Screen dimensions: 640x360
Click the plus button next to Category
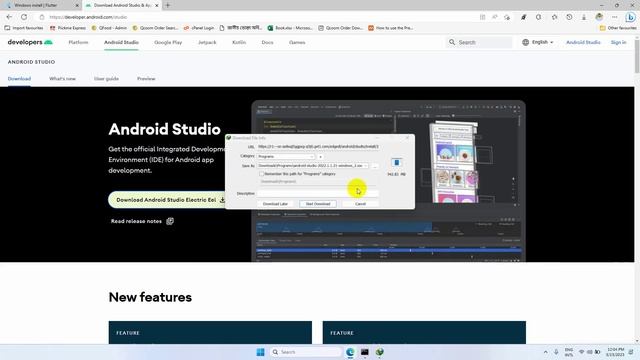point(320,156)
